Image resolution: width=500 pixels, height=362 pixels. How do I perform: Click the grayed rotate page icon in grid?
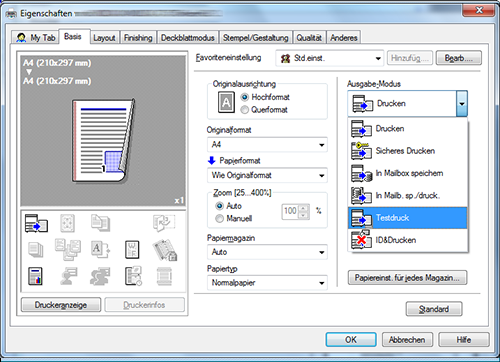pyautogui.click(x=164, y=223)
